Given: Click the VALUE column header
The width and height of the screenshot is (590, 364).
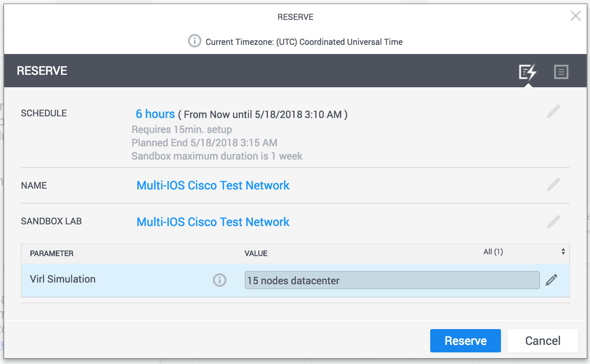Looking at the screenshot, I should [256, 253].
